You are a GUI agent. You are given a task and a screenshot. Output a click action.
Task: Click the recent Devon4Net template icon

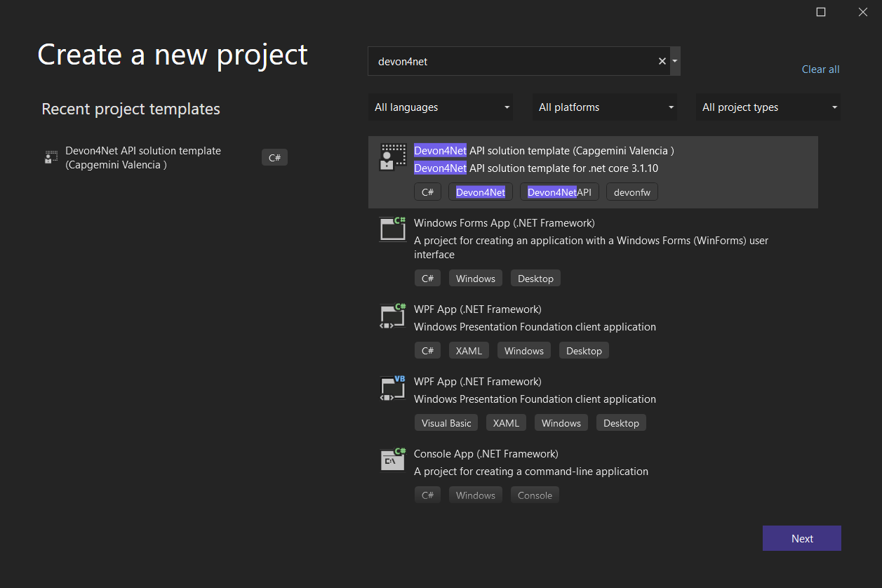[51, 157]
